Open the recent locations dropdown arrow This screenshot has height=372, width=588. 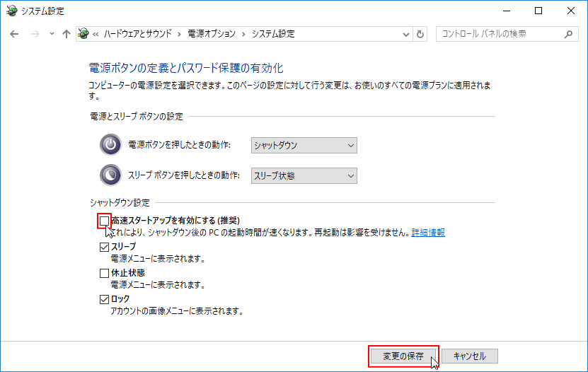tap(52, 34)
